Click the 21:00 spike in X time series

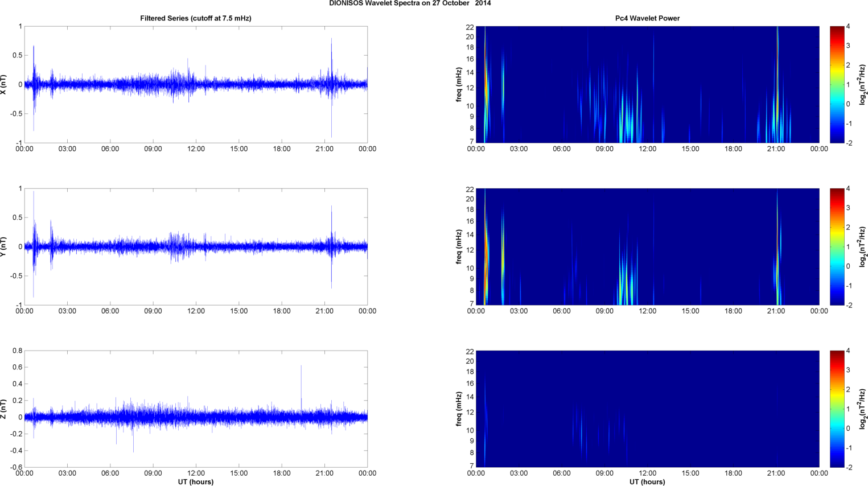click(331, 87)
